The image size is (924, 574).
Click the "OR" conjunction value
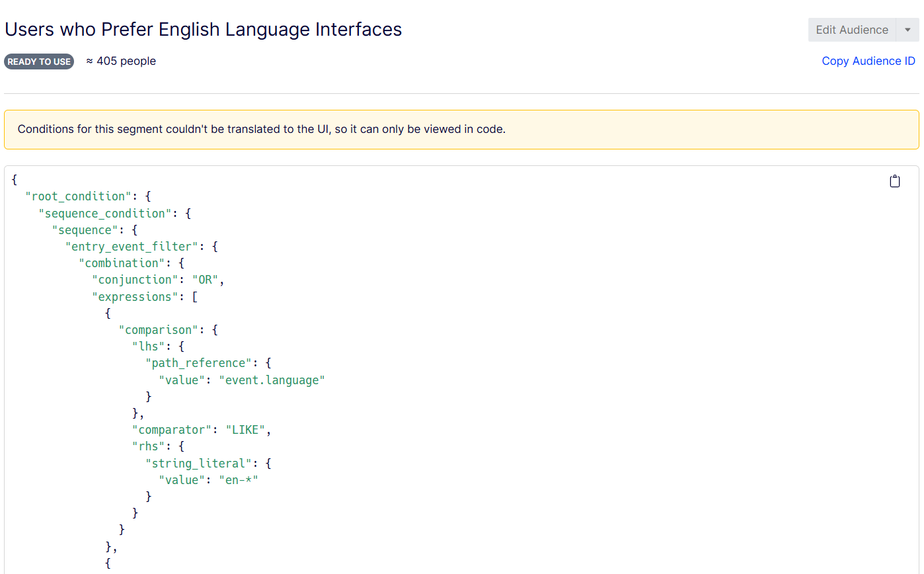pos(209,280)
